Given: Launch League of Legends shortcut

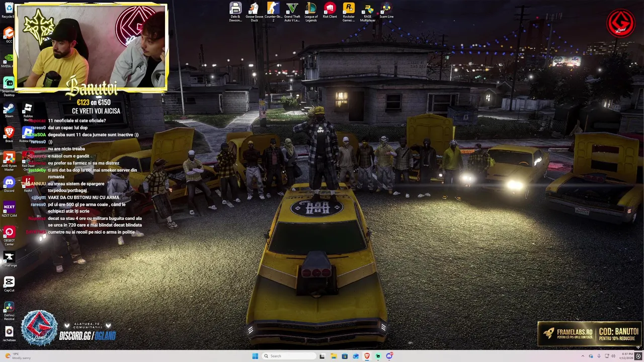Looking at the screenshot, I should coord(311,12).
